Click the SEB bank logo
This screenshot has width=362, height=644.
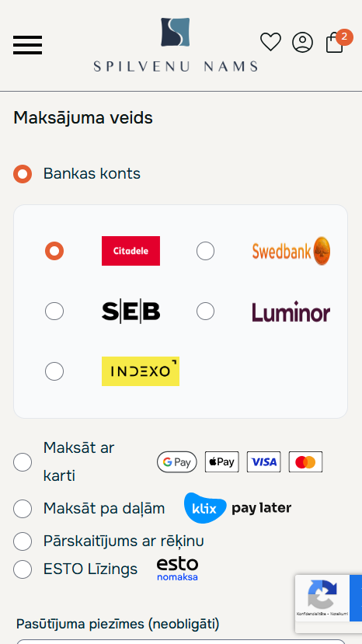(x=131, y=312)
